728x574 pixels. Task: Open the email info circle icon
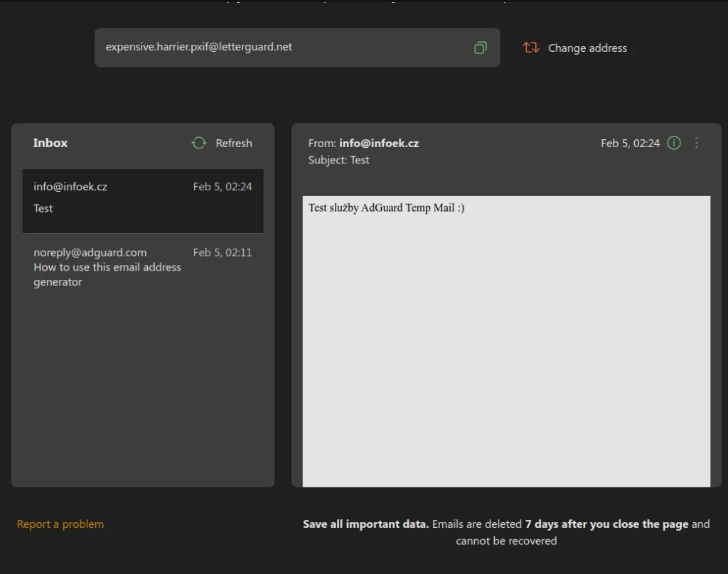[674, 143]
